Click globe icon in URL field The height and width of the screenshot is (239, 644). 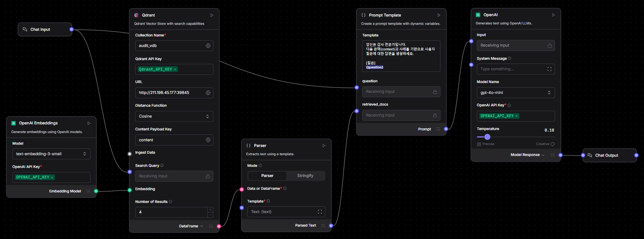(208, 93)
